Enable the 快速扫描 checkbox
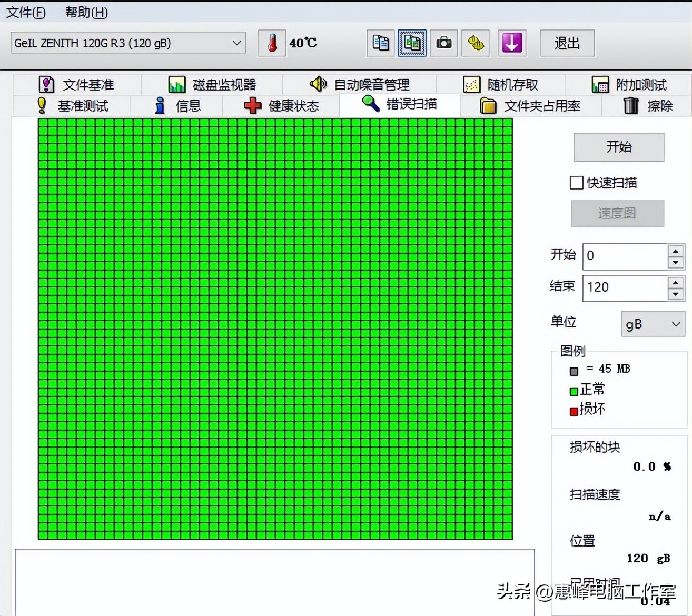Screen dimensions: 692x616 click(577, 183)
